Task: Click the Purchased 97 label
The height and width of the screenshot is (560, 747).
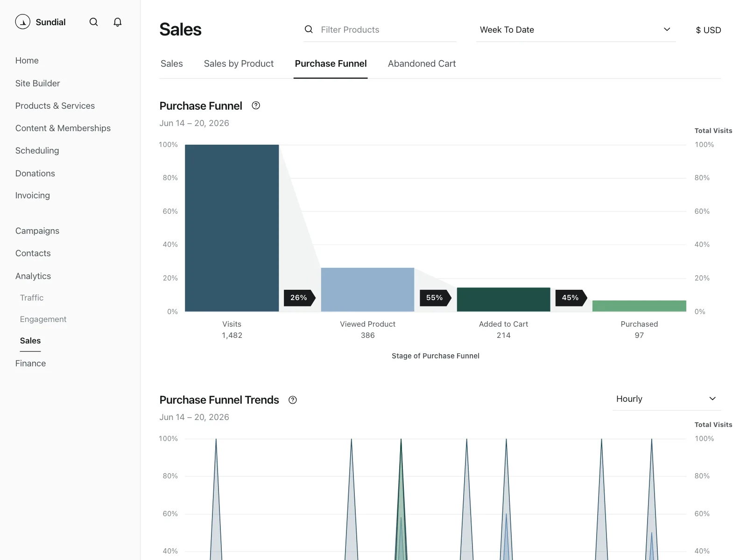Action: pyautogui.click(x=639, y=329)
